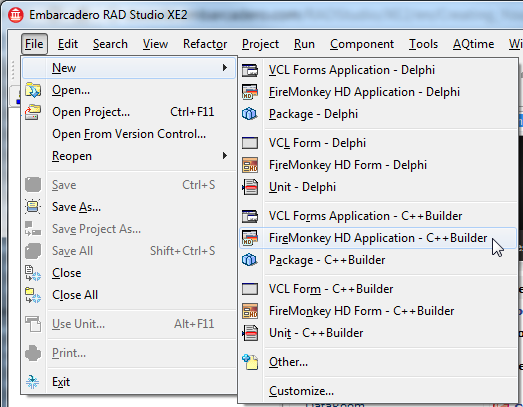523x407 pixels.
Task: Select VCL Form - C++Builder entry
Action: (378, 289)
